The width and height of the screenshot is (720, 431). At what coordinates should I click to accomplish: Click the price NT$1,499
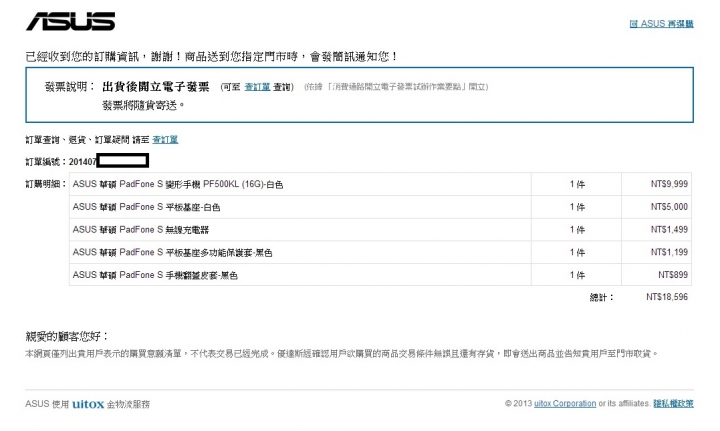(669, 229)
